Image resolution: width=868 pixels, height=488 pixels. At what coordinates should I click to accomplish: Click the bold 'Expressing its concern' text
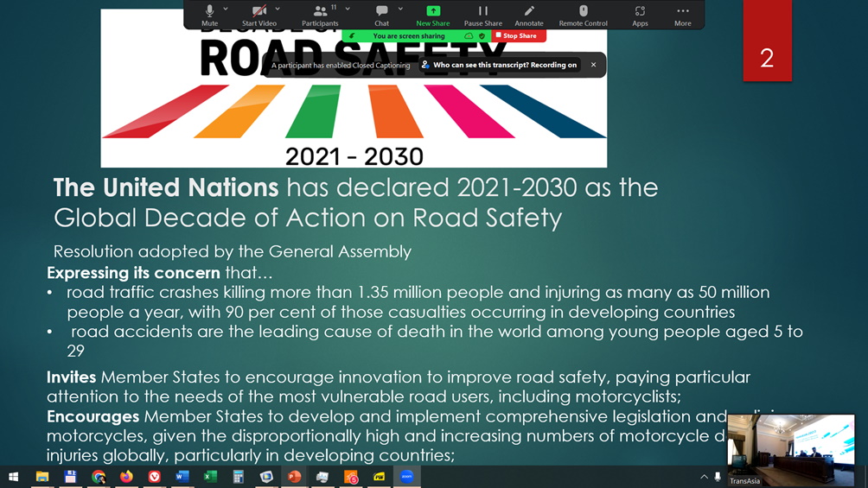133,273
